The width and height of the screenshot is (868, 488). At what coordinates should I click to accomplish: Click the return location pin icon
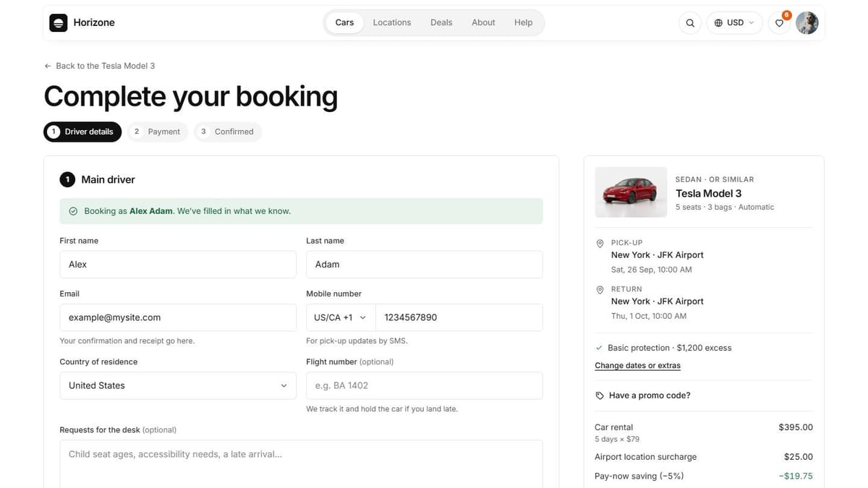point(600,290)
